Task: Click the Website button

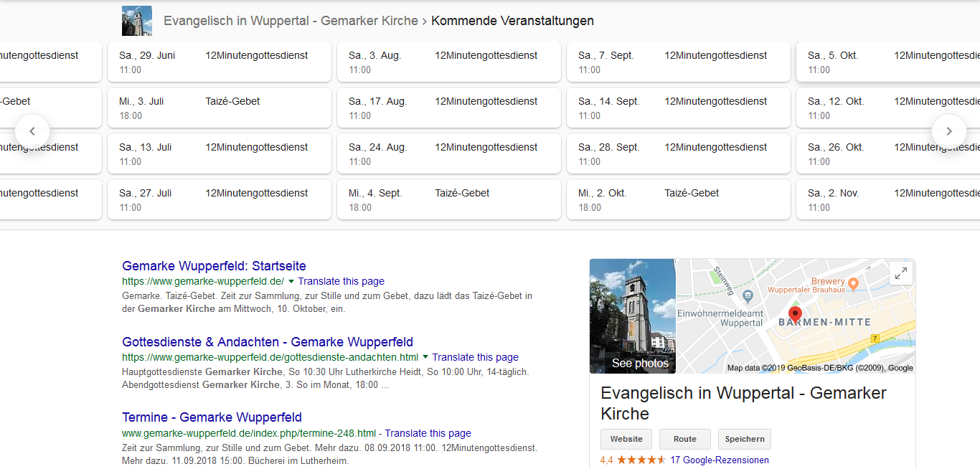Action: [626, 439]
